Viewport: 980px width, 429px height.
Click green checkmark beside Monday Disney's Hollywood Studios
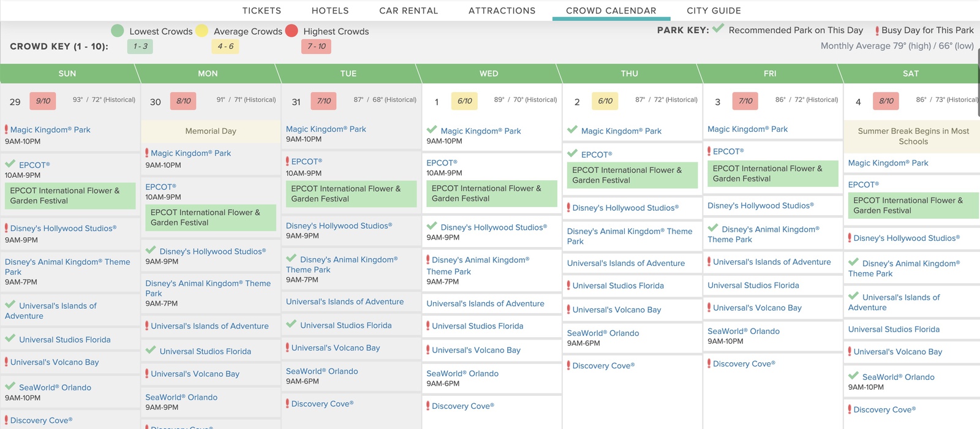[151, 250]
